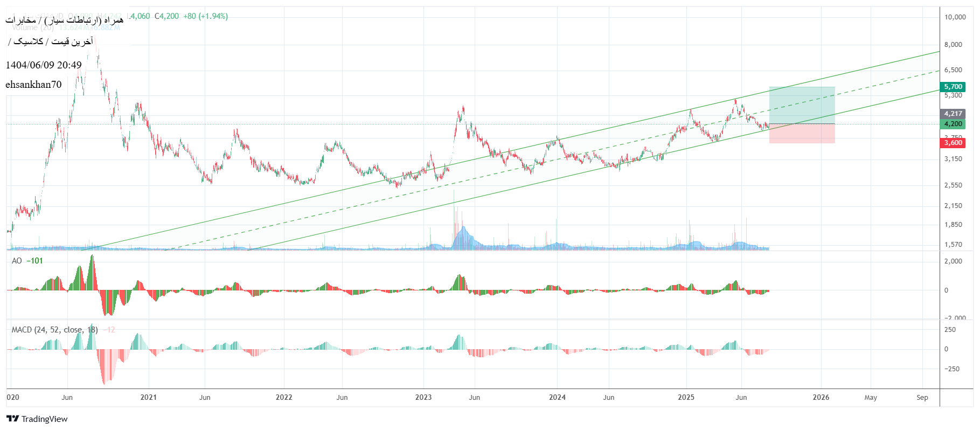The width and height of the screenshot is (980, 430).
Task: Click the +80 (+1.94%) change text
Action: click(205, 16)
